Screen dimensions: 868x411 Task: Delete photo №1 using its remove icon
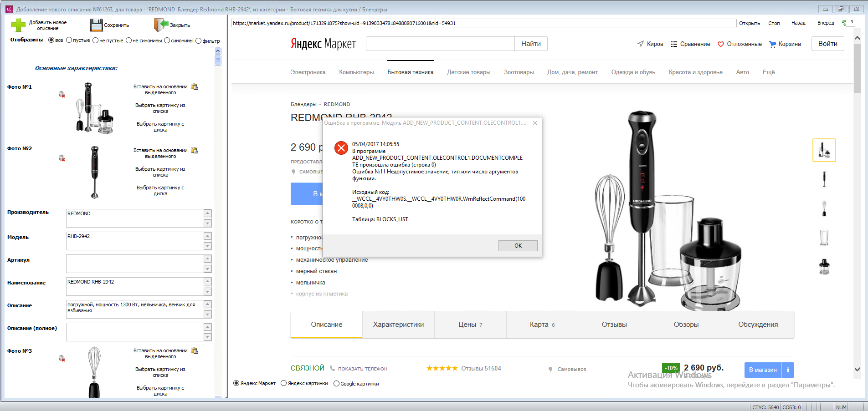pos(62,94)
